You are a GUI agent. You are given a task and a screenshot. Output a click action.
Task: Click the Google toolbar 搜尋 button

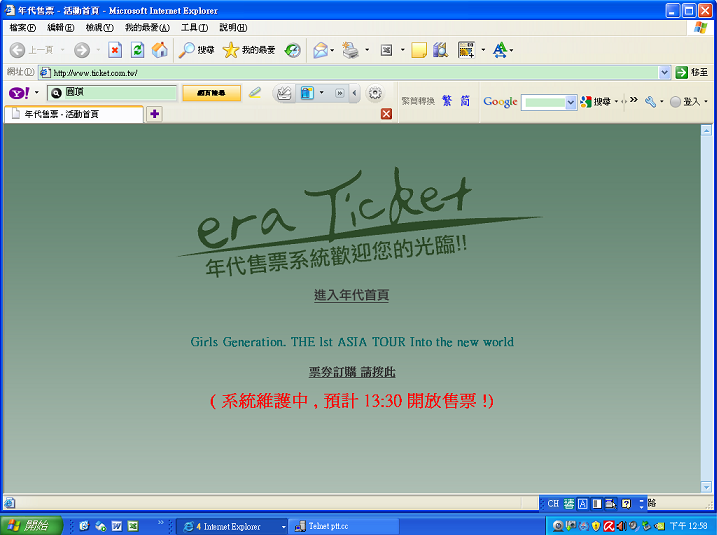point(595,102)
